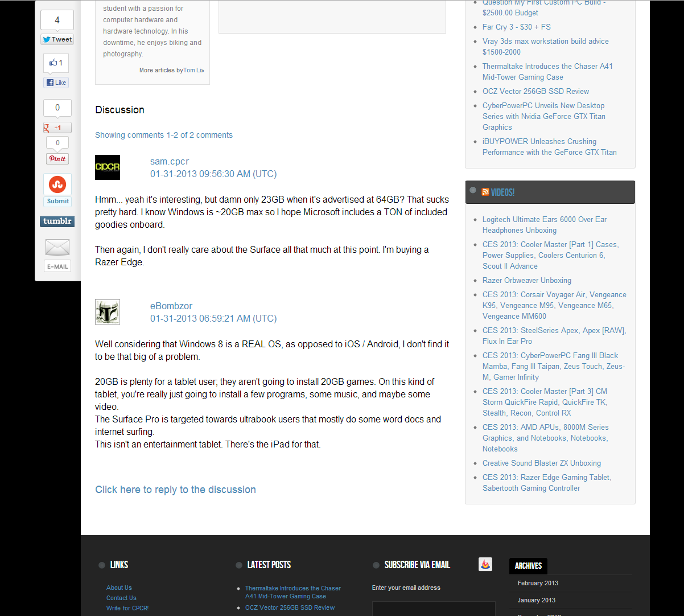Click the Tweet share button
The image size is (684, 616).
click(57, 39)
